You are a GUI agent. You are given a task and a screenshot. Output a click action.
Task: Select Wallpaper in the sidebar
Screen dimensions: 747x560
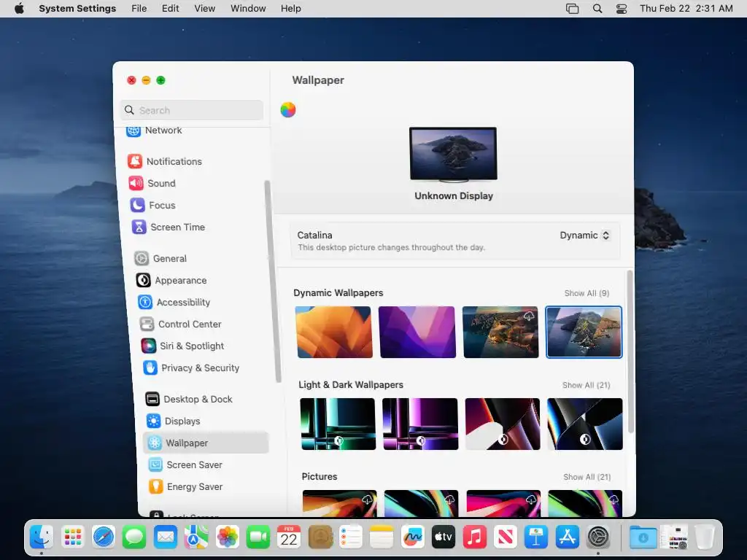(206, 443)
